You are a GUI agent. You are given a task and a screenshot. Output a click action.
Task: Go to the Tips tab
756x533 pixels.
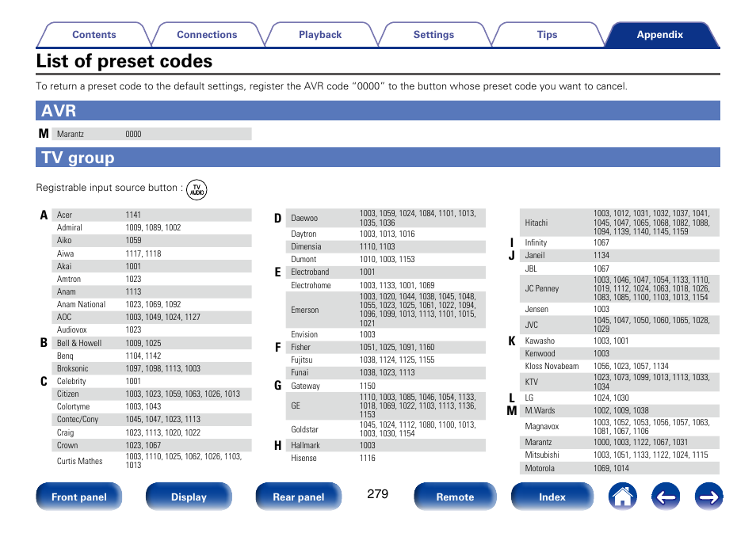coord(547,35)
